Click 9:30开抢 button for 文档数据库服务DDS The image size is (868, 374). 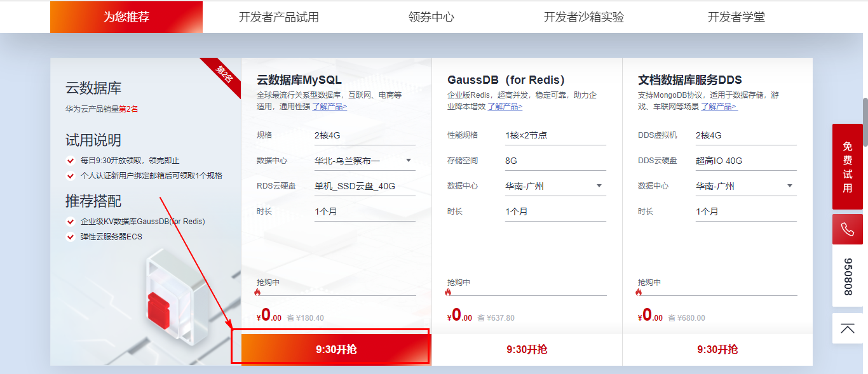point(717,349)
